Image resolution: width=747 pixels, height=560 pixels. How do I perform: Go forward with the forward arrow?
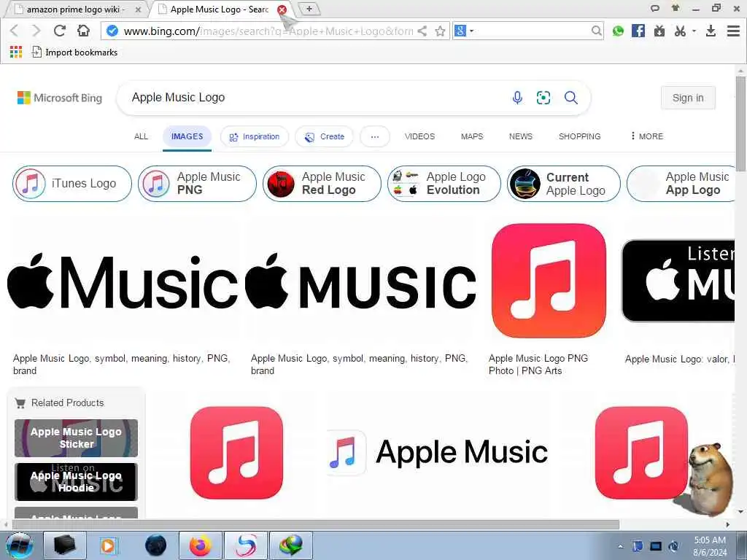click(x=36, y=31)
